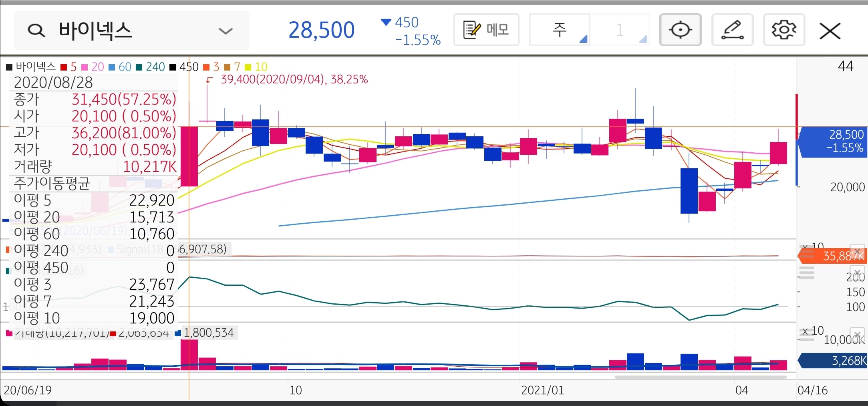This screenshot has height=406, width=868.
Task: Tap the 04/16 end date label
Action: tap(812, 390)
